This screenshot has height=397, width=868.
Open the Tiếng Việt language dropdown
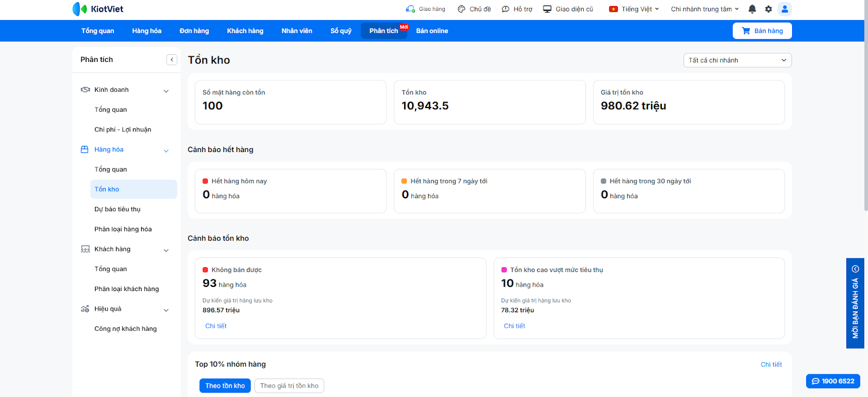(634, 9)
